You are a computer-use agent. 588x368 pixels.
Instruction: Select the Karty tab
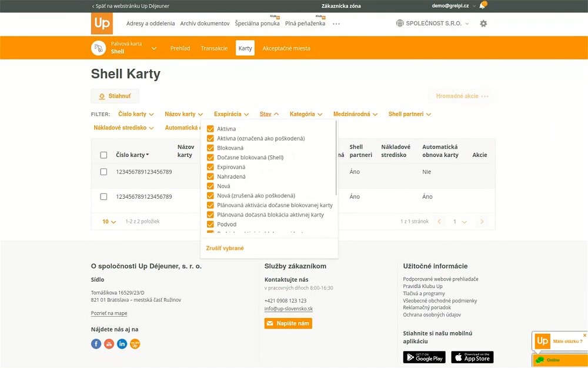point(245,48)
